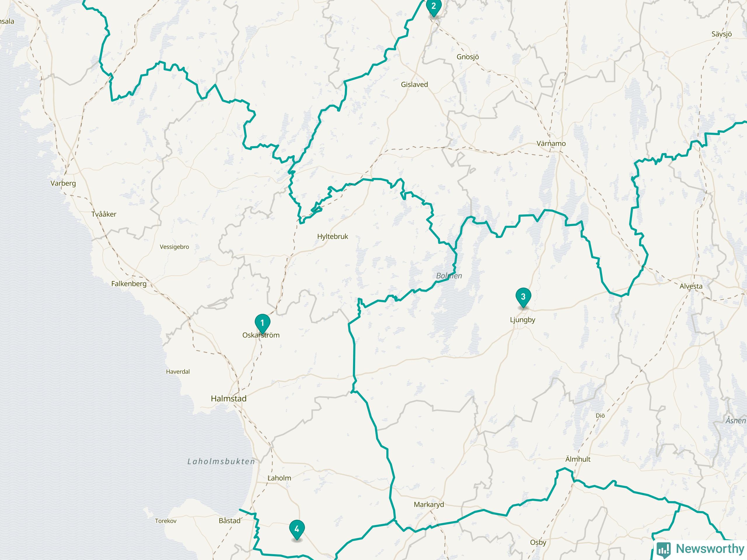
Task: Select the Alvesta town label
Action: 691,286
